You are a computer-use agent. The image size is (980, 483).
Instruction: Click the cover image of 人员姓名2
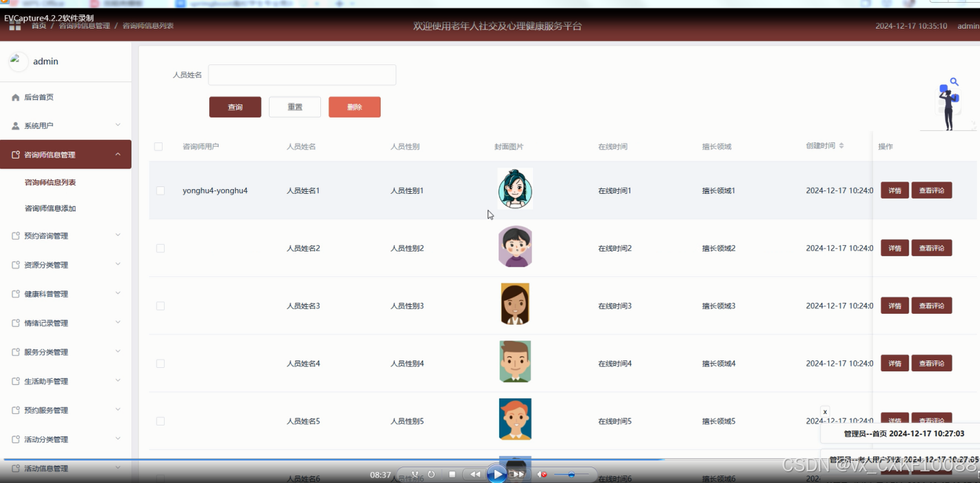pos(515,246)
